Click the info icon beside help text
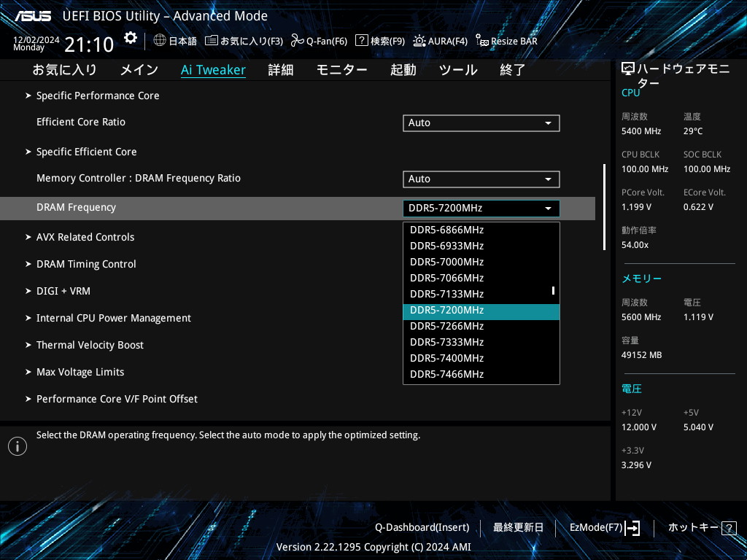 point(18,446)
